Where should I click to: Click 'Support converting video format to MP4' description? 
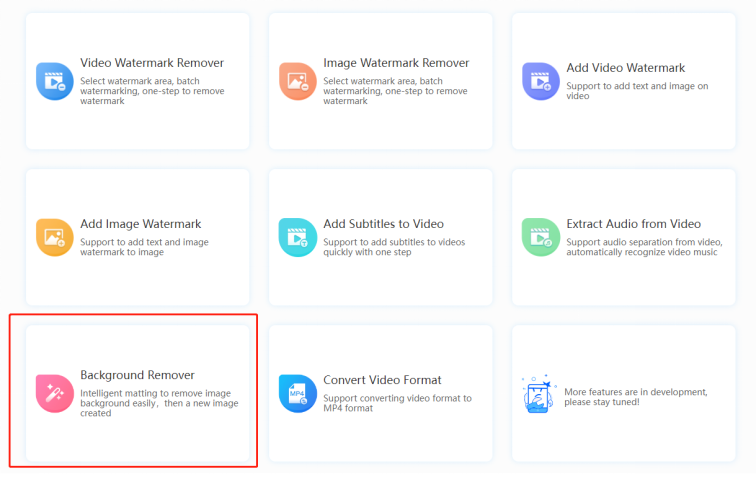pyautogui.click(x=397, y=403)
